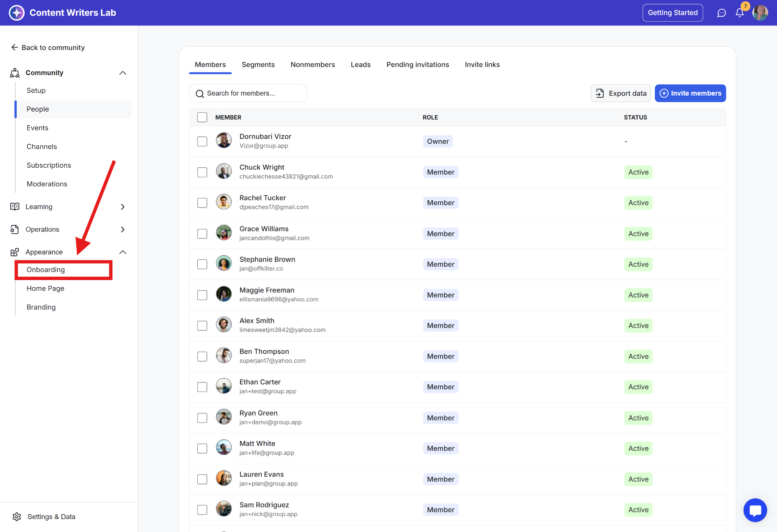Expand the Learning section arrow
The width and height of the screenshot is (777, 532).
123,207
